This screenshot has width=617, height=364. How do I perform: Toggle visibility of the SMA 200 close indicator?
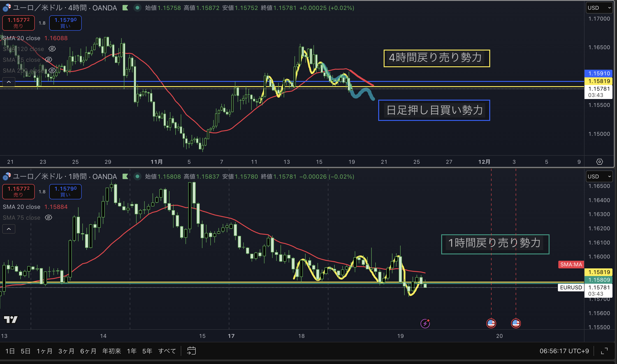coord(52,70)
